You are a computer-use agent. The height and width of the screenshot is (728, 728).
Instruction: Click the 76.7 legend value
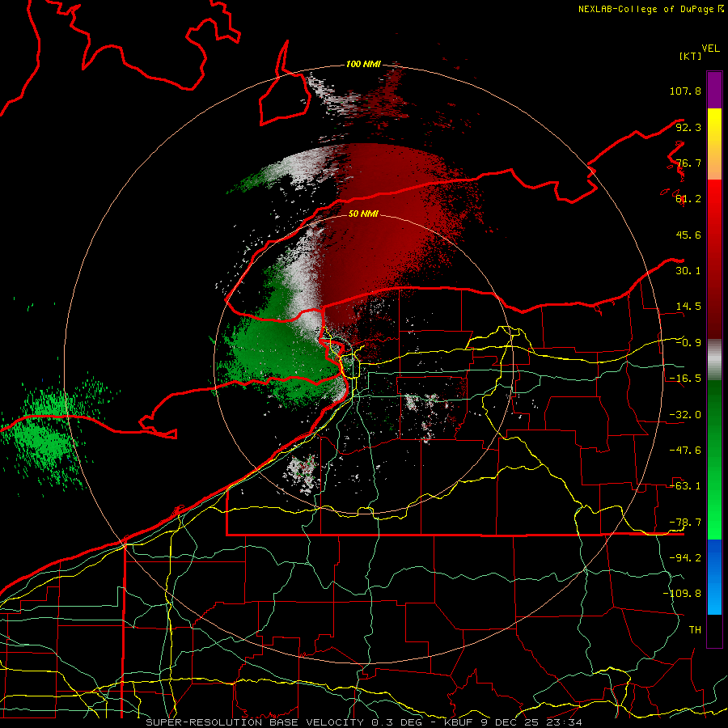[688, 163]
